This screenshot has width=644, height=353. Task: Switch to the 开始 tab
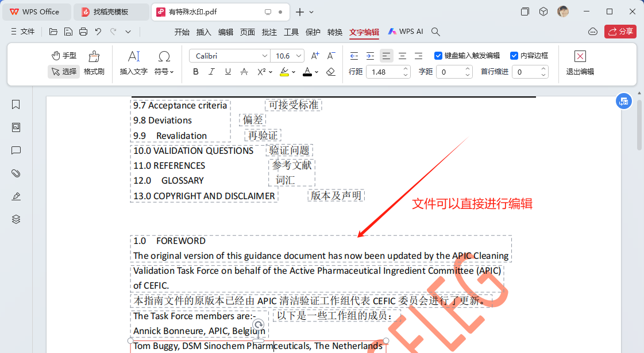(182, 32)
